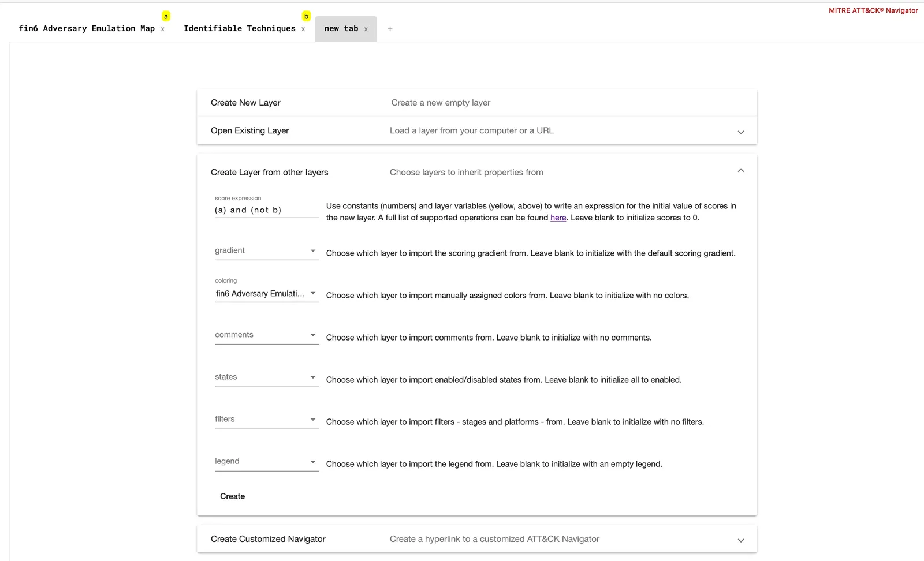Image resolution: width=924 pixels, height=561 pixels.
Task: Open the filters dropdown
Action: point(267,419)
